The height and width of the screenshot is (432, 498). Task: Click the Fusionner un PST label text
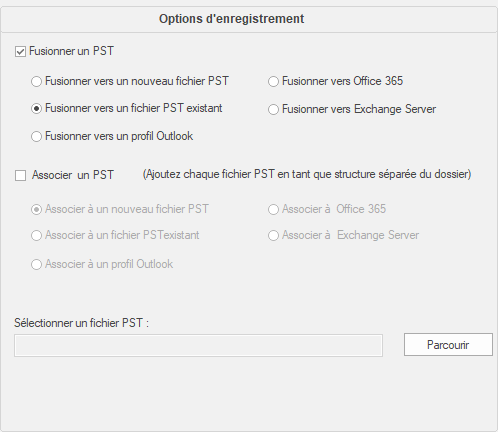pos(71,51)
